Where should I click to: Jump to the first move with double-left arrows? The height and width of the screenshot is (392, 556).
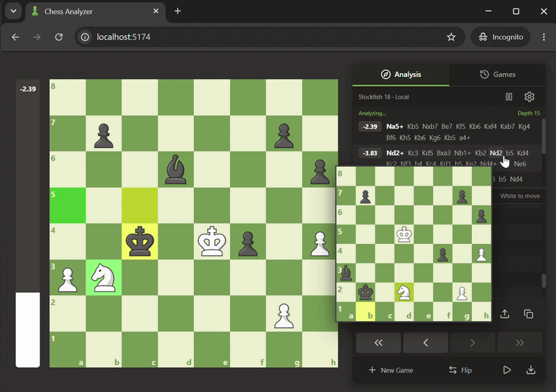tap(378, 343)
